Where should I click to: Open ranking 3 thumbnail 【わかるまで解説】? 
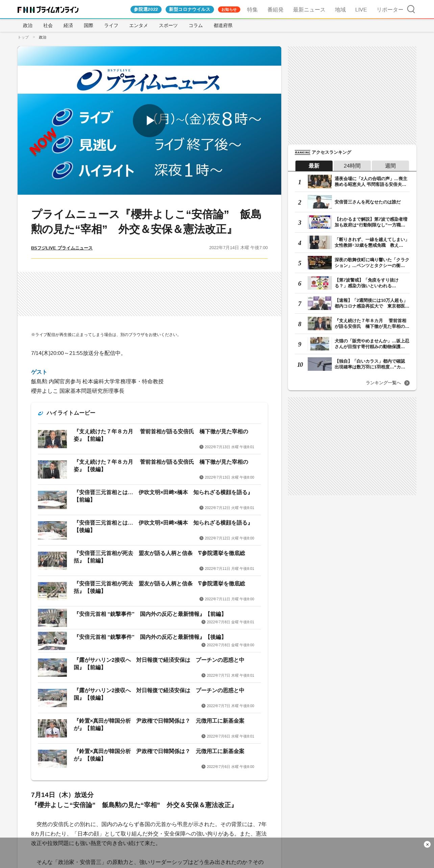(x=320, y=222)
